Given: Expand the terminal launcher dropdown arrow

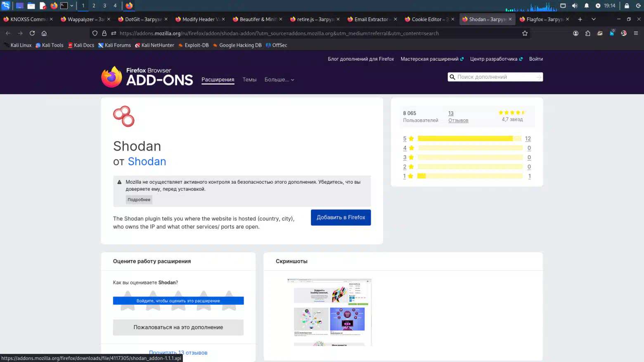Looking at the screenshot, I should tap(72, 6).
